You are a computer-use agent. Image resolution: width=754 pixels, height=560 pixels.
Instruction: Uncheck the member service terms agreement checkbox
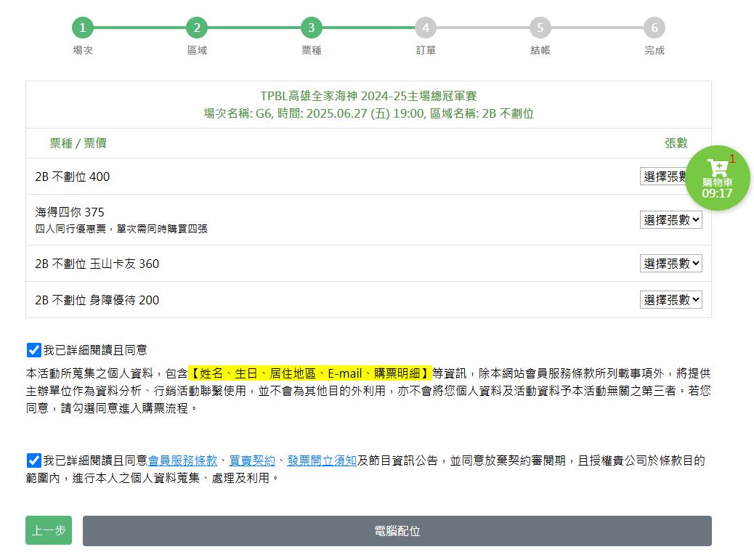(33, 460)
